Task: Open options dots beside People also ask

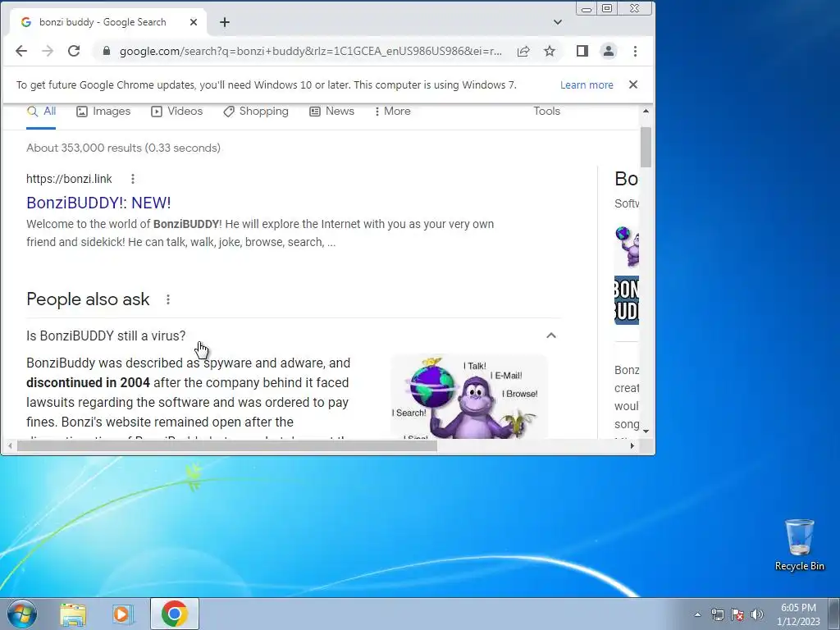Action: click(167, 299)
